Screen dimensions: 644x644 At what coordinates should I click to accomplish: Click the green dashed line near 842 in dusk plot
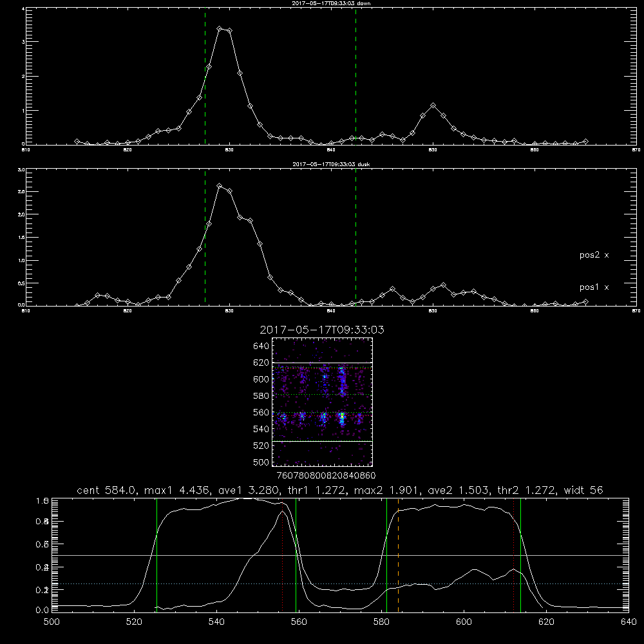click(355, 238)
